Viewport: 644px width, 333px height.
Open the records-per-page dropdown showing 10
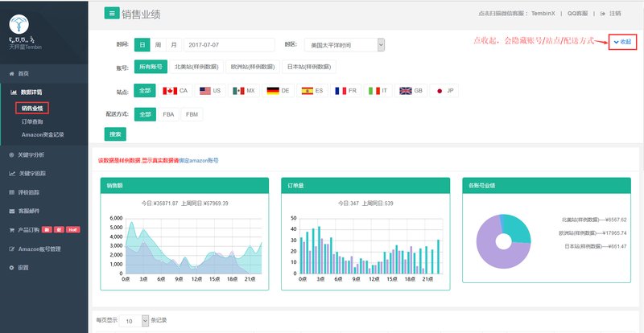(x=135, y=321)
